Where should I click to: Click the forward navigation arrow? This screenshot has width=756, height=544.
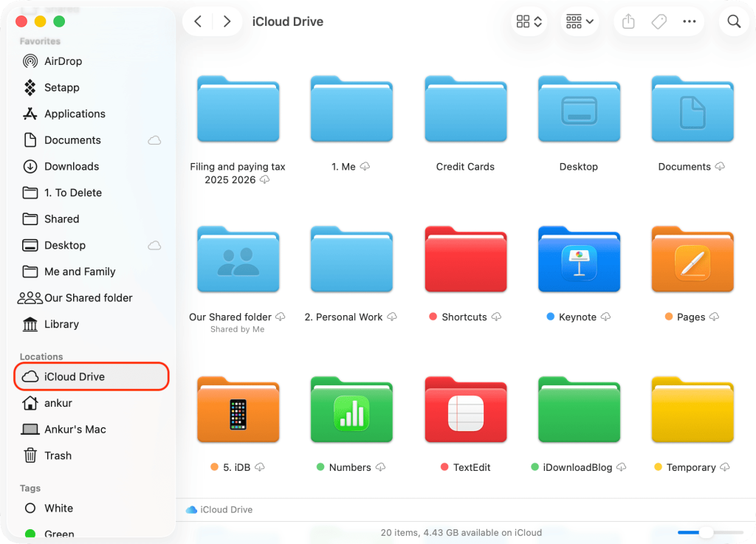point(227,21)
